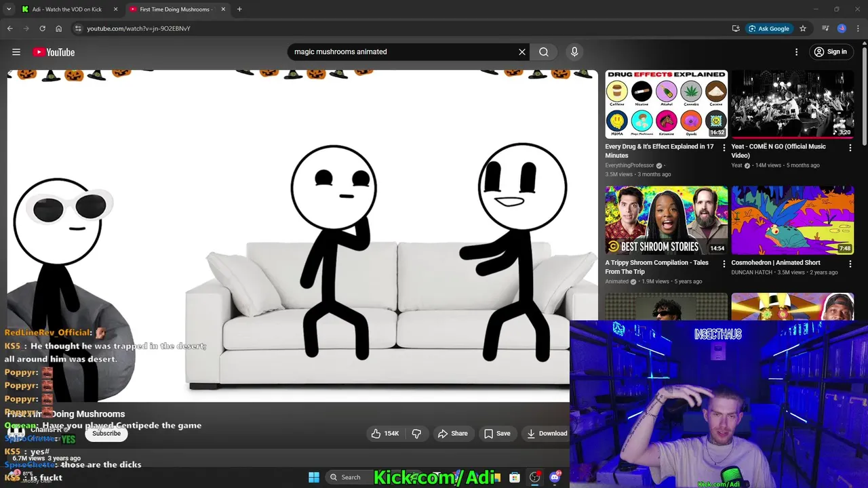Share the video
The width and height of the screenshot is (868, 488).
click(453, 433)
